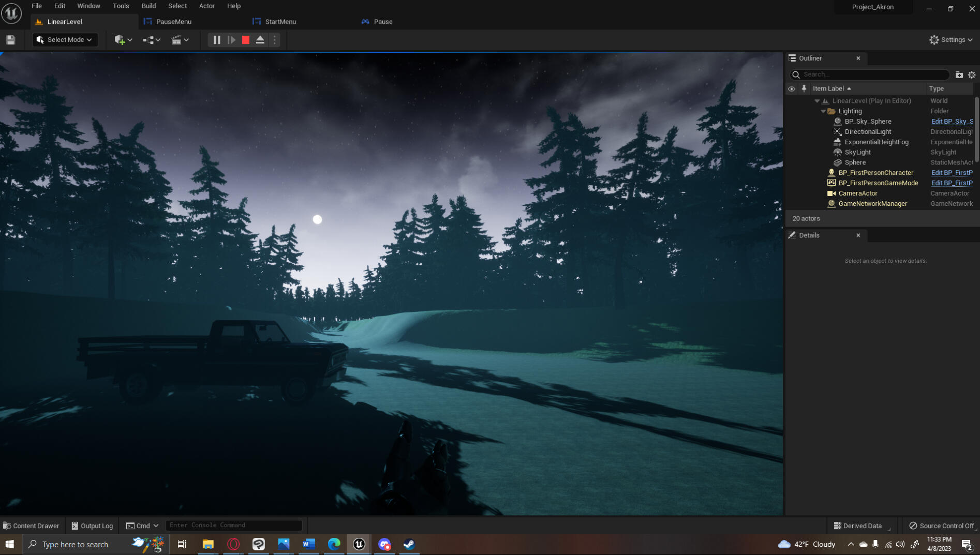Open the Cinematics clapperboard menu

coord(180,40)
